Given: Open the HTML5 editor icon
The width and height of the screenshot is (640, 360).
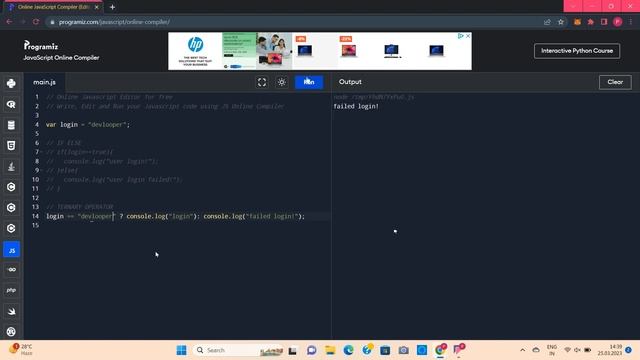Looking at the screenshot, I should coord(11,146).
